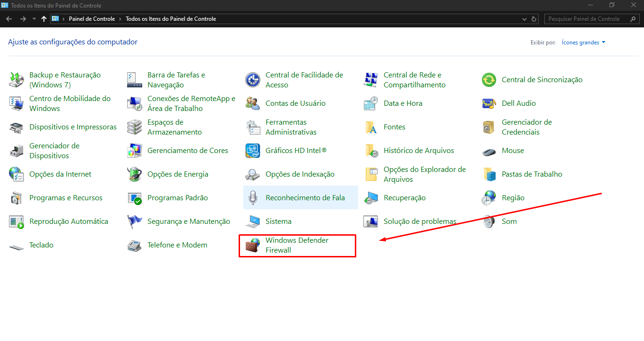The height and width of the screenshot is (341, 644).
Task: Open Dispositivos e Impressoras icon
Action: [17, 127]
